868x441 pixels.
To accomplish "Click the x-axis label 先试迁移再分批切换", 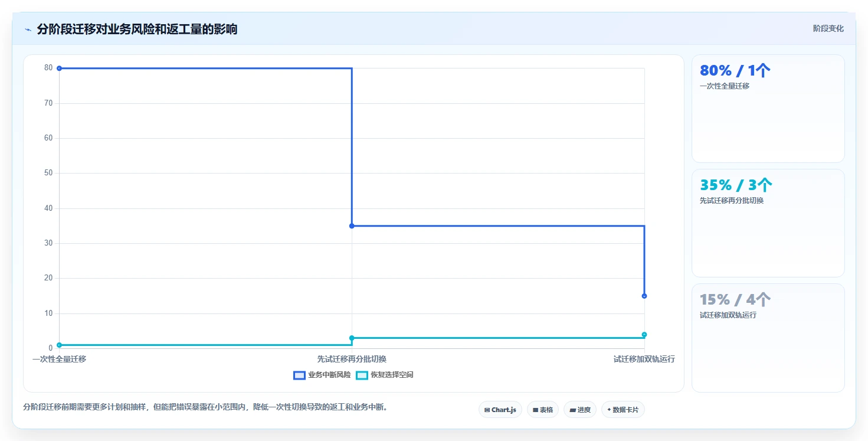I will [352, 359].
